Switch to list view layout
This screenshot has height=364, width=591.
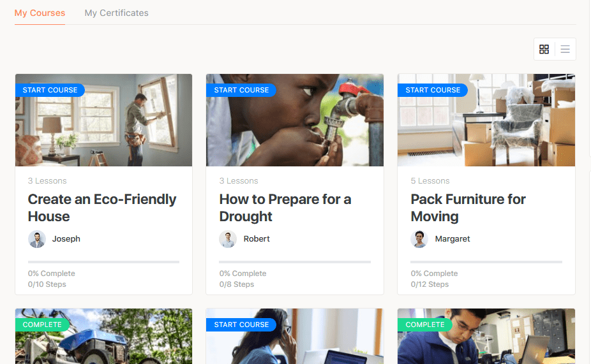tap(565, 49)
